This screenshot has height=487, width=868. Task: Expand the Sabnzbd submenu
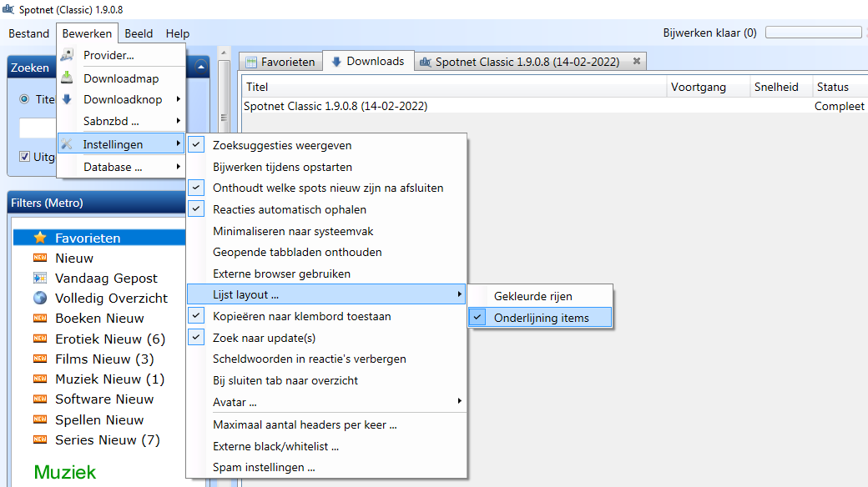pos(179,121)
